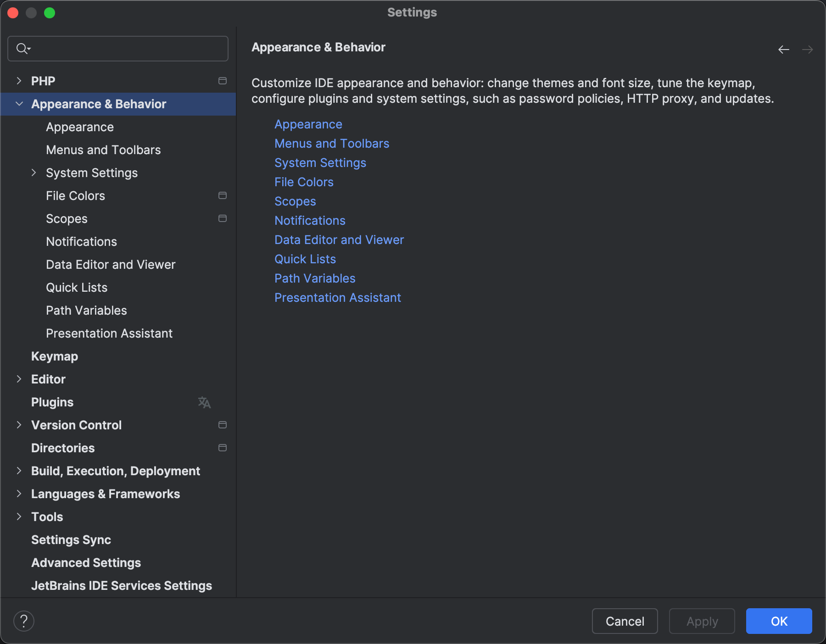
Task: Click the forward navigation arrow
Action: point(807,49)
